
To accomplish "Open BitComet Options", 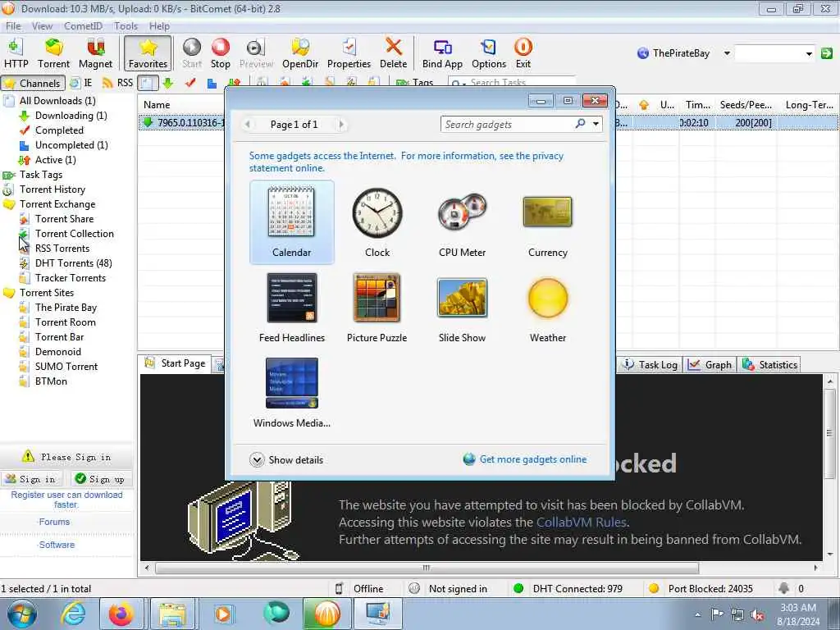I will point(489,53).
